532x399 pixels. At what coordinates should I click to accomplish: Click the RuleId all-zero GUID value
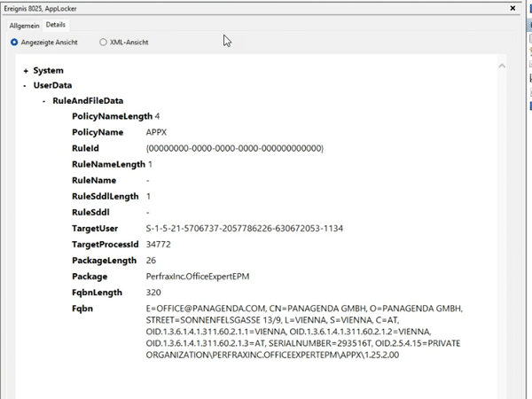point(234,148)
